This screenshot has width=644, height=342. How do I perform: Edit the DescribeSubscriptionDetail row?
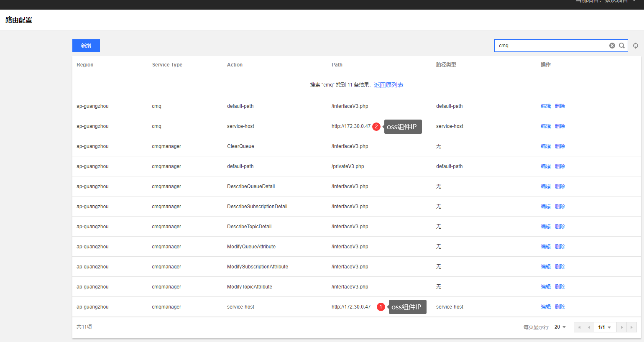tap(546, 207)
